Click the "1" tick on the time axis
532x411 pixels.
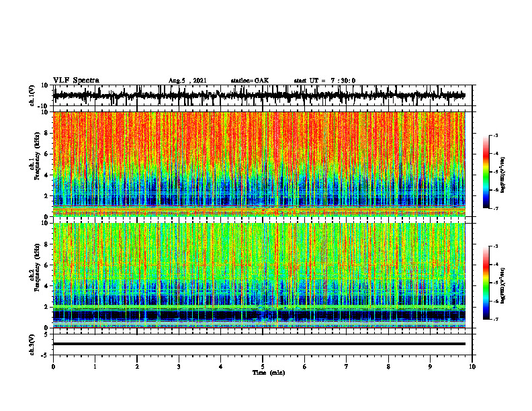point(95,367)
